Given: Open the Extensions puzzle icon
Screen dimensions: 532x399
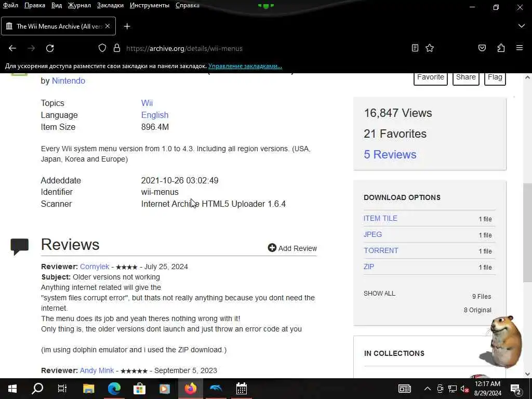Looking at the screenshot, I should (x=501, y=48).
